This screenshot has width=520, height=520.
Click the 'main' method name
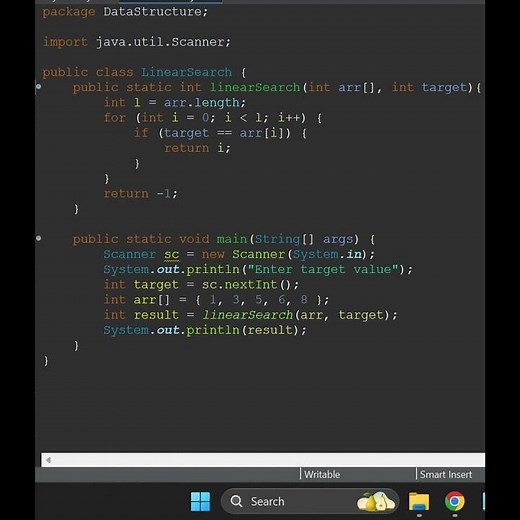click(x=232, y=239)
